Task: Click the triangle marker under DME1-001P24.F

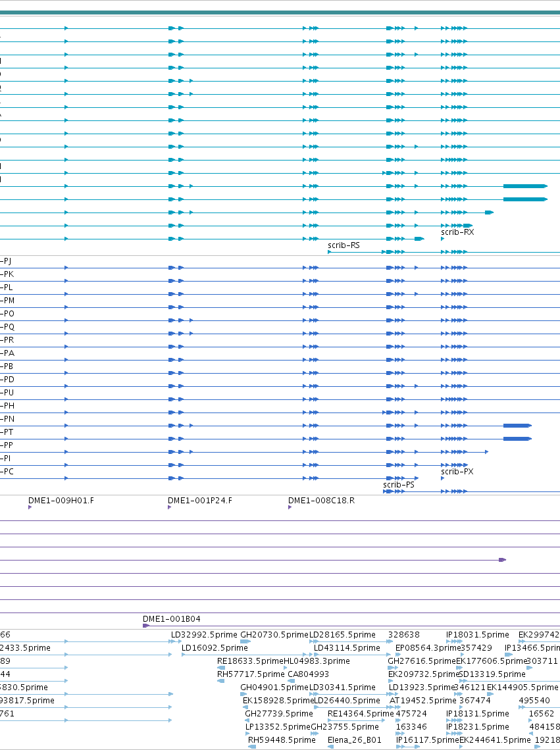Action: coord(169,507)
